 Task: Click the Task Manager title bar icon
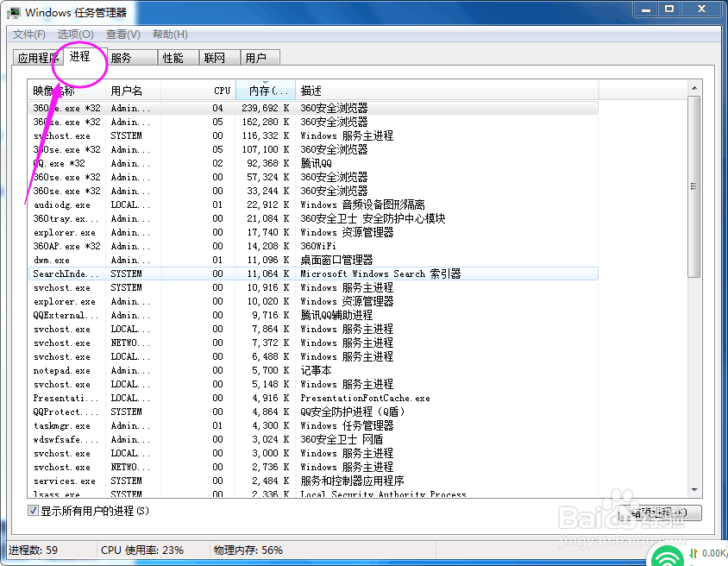(x=14, y=13)
